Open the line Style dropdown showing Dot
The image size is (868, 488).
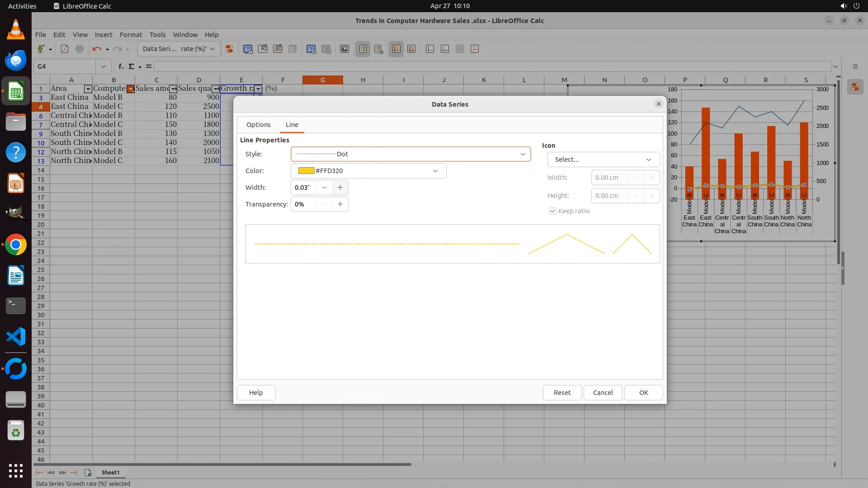[410, 154]
